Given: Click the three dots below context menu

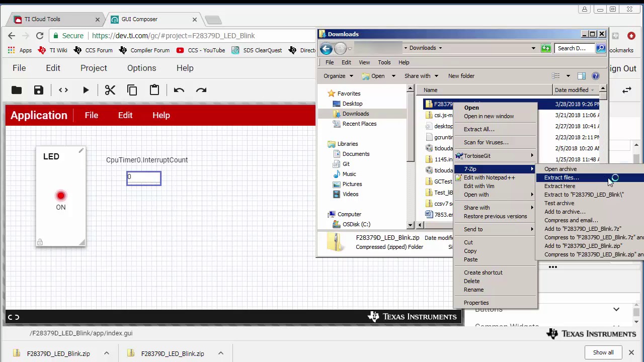Looking at the screenshot, I should (553, 267).
